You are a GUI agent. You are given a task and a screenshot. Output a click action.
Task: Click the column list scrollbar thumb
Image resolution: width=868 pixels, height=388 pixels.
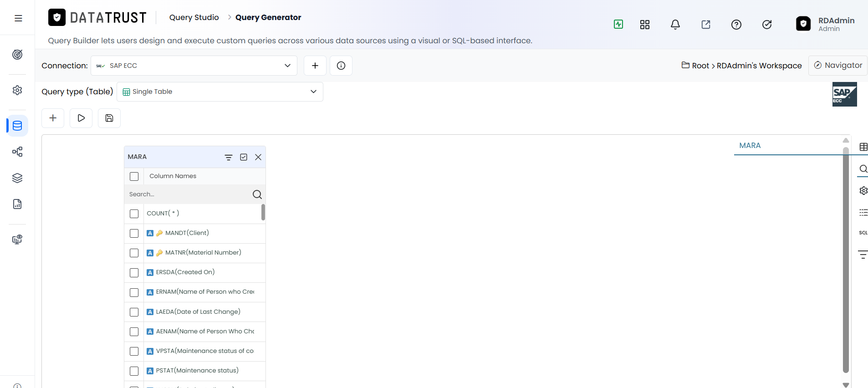(x=263, y=212)
